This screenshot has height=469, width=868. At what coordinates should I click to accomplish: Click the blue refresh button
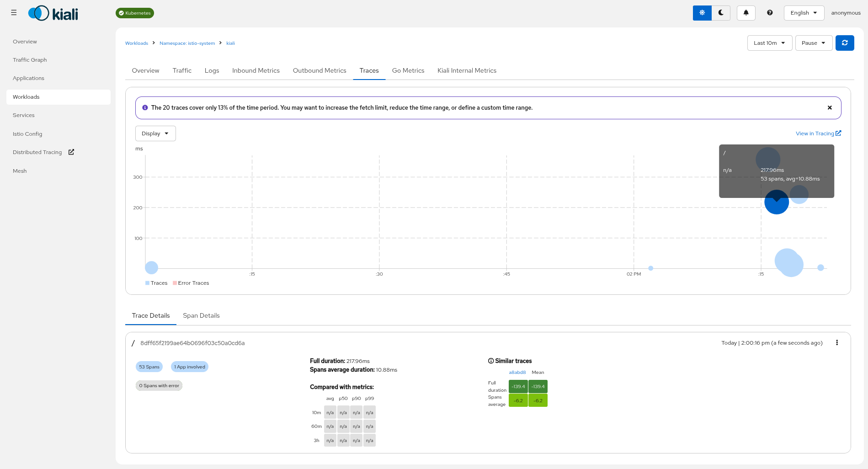point(844,43)
